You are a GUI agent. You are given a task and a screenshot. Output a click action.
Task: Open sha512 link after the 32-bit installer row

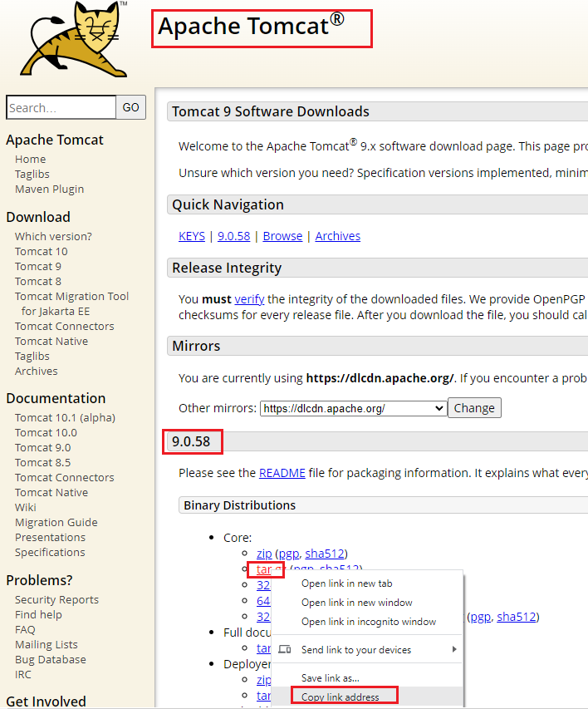516,617
